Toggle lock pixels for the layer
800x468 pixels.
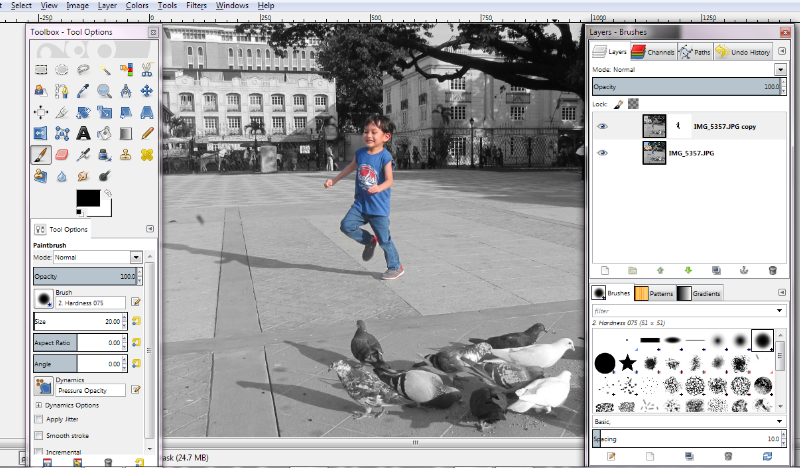(618, 104)
